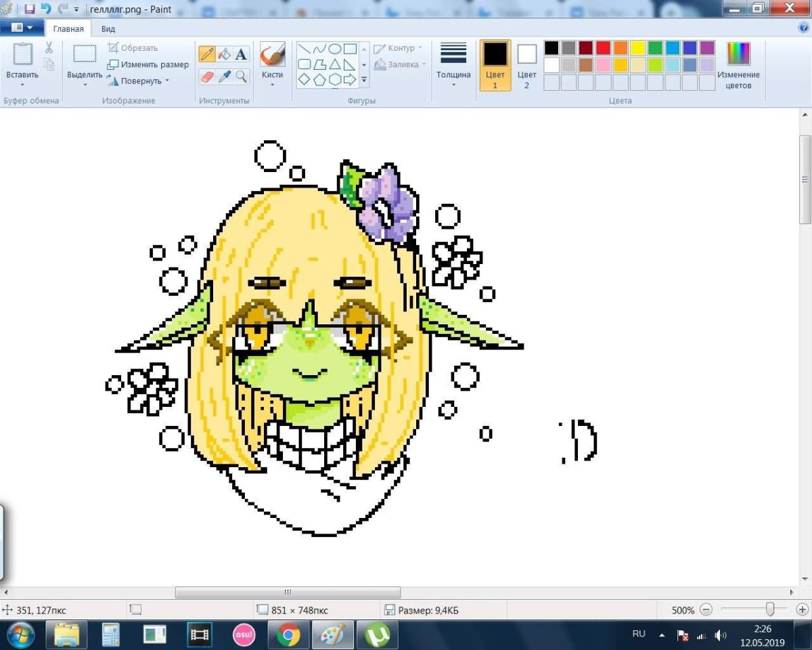
Task: Click the Изменить размер button
Action: (149, 64)
